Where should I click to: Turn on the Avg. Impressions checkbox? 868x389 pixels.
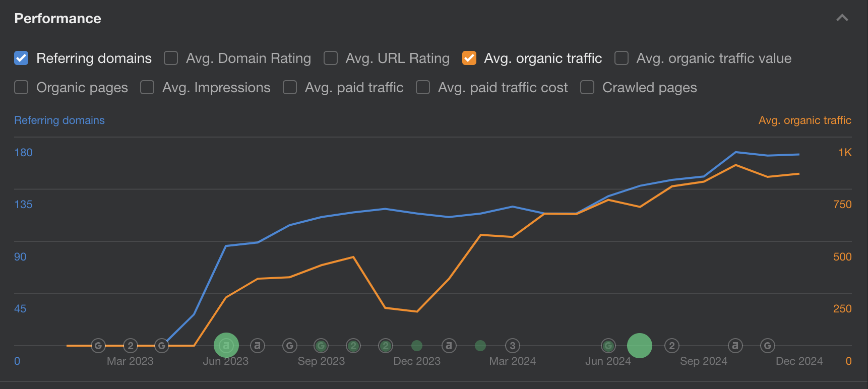click(x=147, y=88)
